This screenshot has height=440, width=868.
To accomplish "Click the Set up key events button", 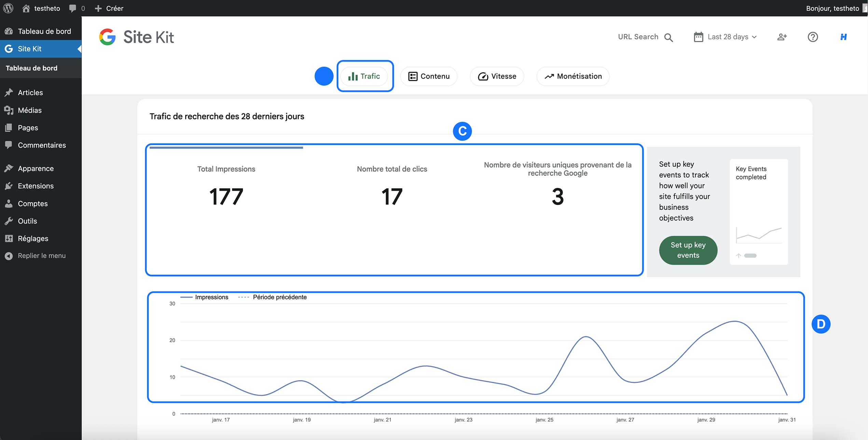I will click(688, 250).
